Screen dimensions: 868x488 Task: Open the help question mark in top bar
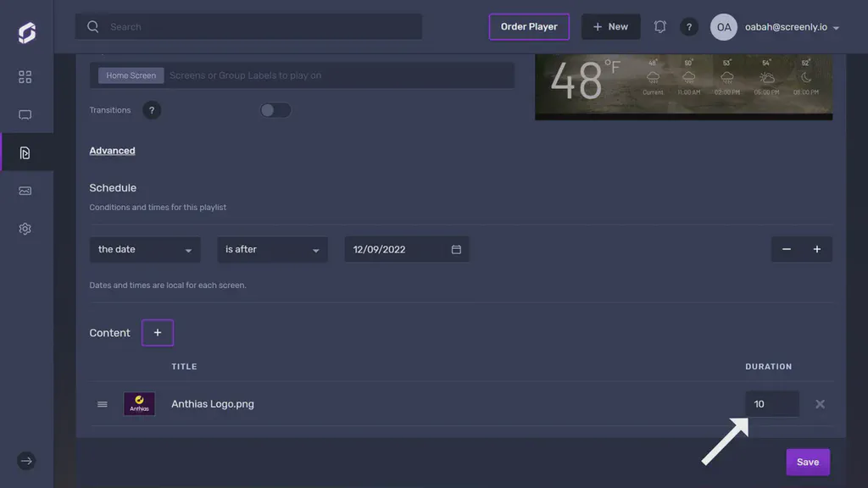click(689, 27)
